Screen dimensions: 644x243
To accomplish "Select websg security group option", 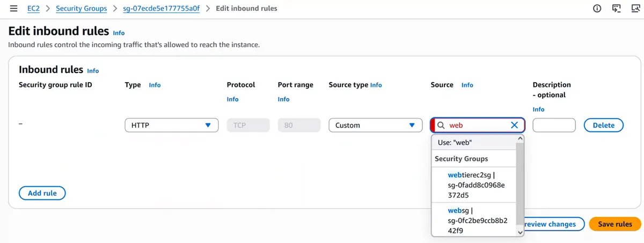I will (474, 220).
